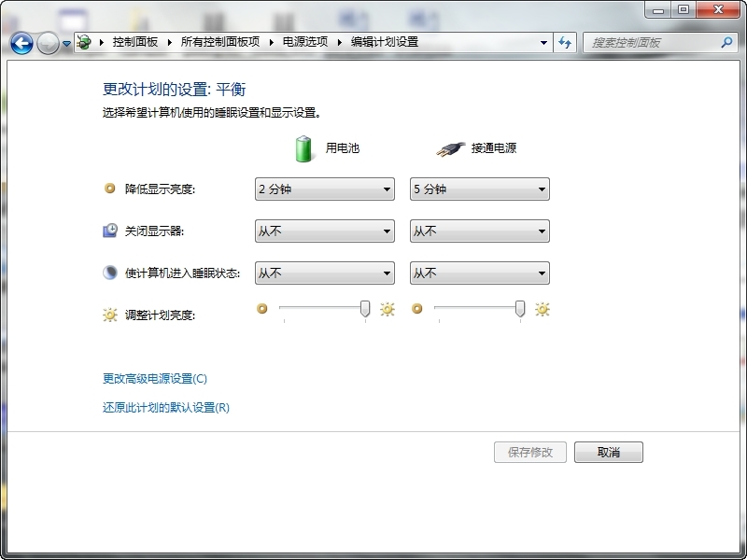Open the address bar history dropdown arrow
The height and width of the screenshot is (560, 747).
pos(543,43)
